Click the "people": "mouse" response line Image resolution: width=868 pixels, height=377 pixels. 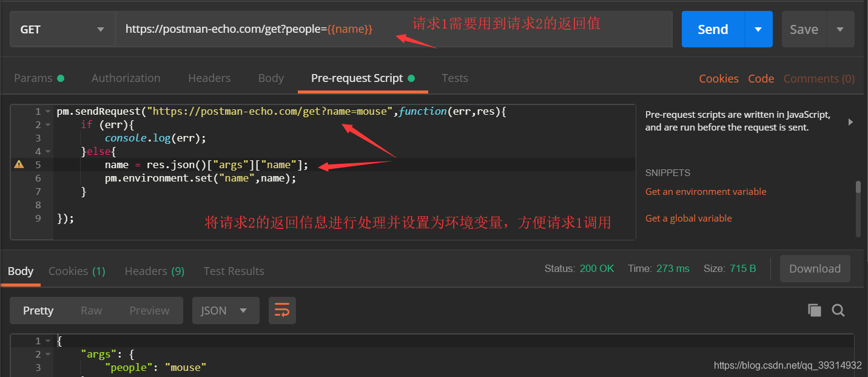[x=155, y=367]
